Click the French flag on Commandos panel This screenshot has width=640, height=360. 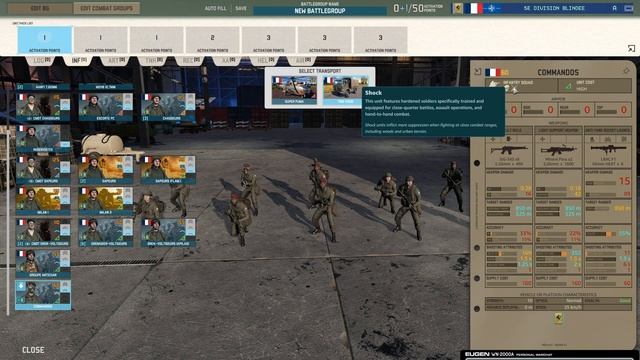(x=493, y=73)
